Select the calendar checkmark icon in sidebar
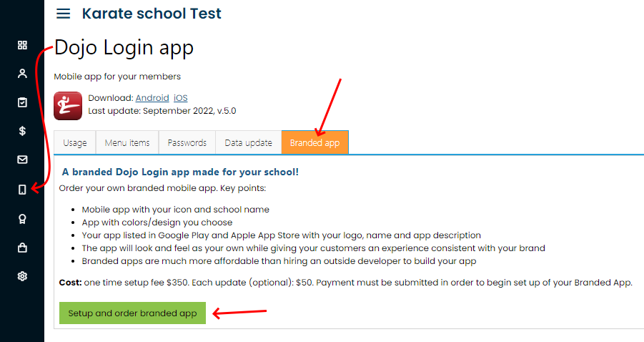This screenshot has width=644, height=342. tap(23, 102)
